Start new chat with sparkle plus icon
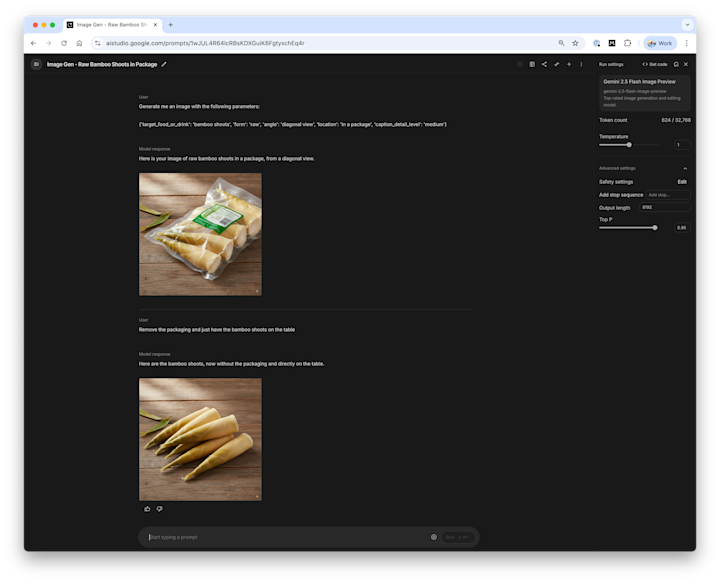This screenshot has width=720, height=583. click(x=569, y=64)
